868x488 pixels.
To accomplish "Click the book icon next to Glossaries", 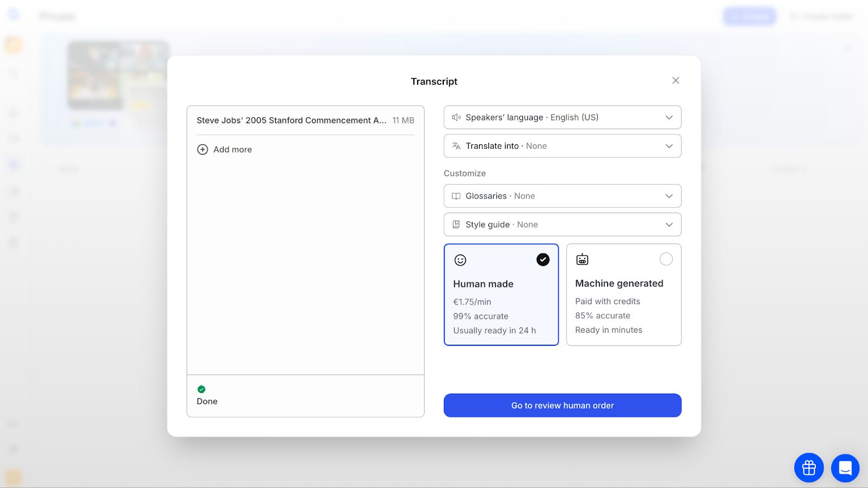I will pyautogui.click(x=456, y=196).
